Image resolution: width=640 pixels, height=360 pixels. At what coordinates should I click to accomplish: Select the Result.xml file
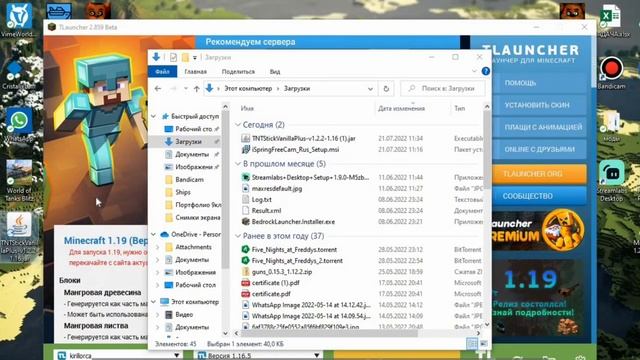click(266, 211)
